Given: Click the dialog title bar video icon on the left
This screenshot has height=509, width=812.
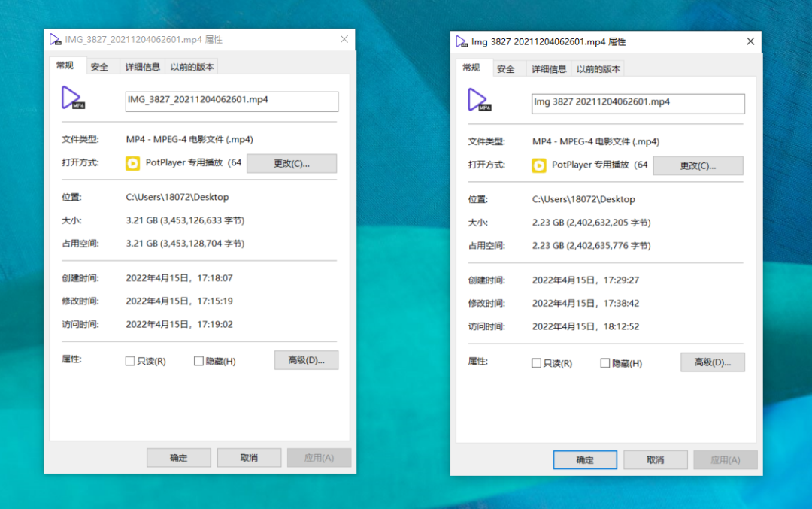Looking at the screenshot, I should pyautogui.click(x=55, y=38).
